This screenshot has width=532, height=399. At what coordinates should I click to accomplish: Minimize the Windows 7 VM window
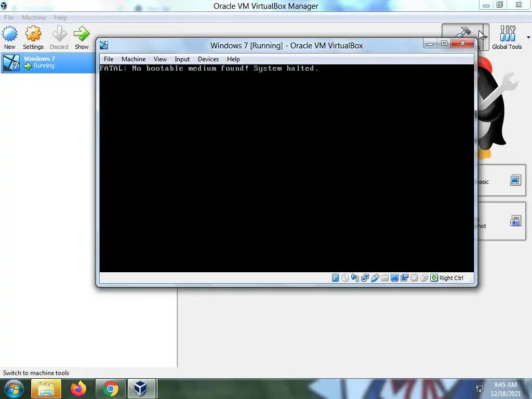pyautogui.click(x=430, y=44)
